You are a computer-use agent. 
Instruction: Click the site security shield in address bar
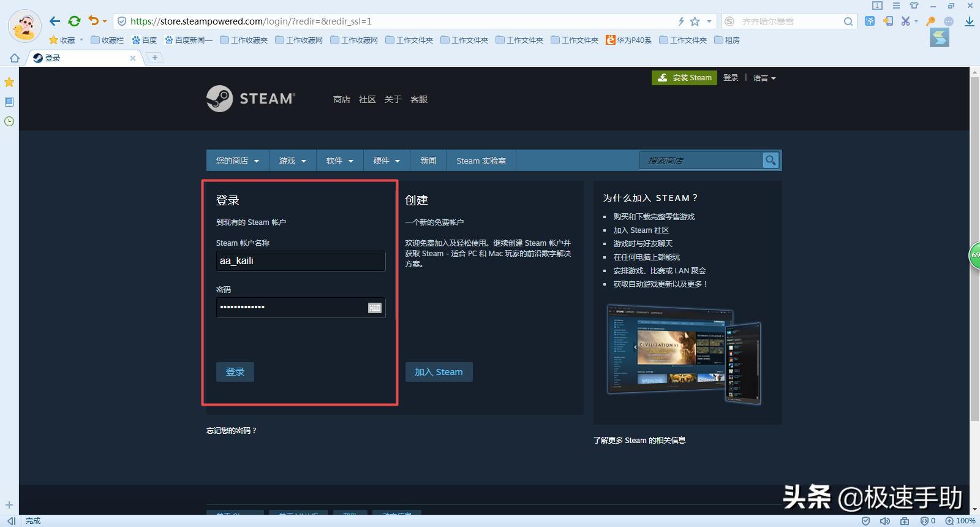(x=122, y=21)
